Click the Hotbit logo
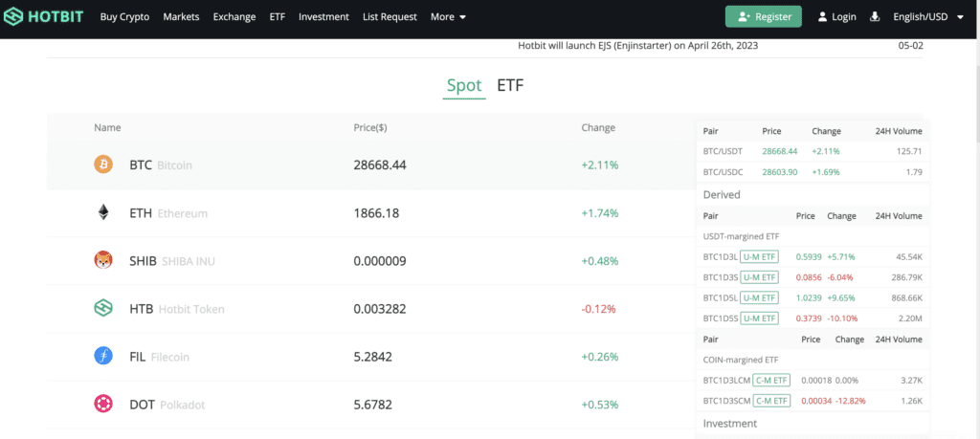Screen dimensions: 980x439 point(43,17)
